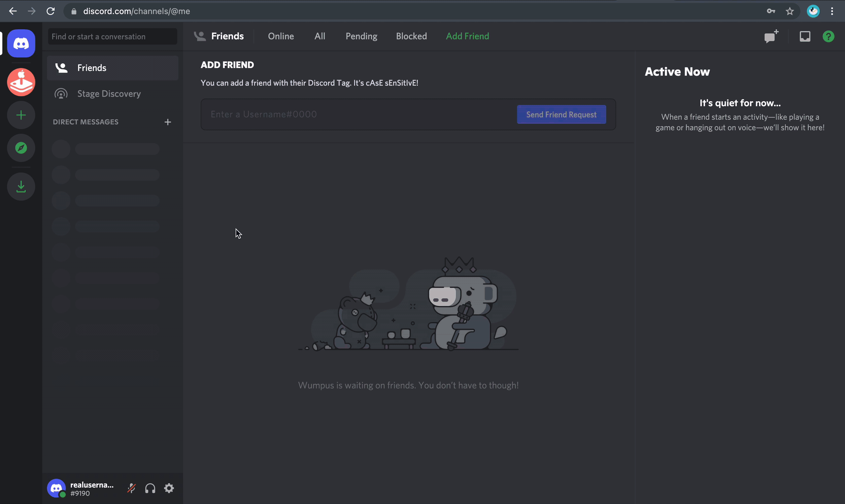
Task: Click the realuserna... username text
Action: click(x=92, y=485)
